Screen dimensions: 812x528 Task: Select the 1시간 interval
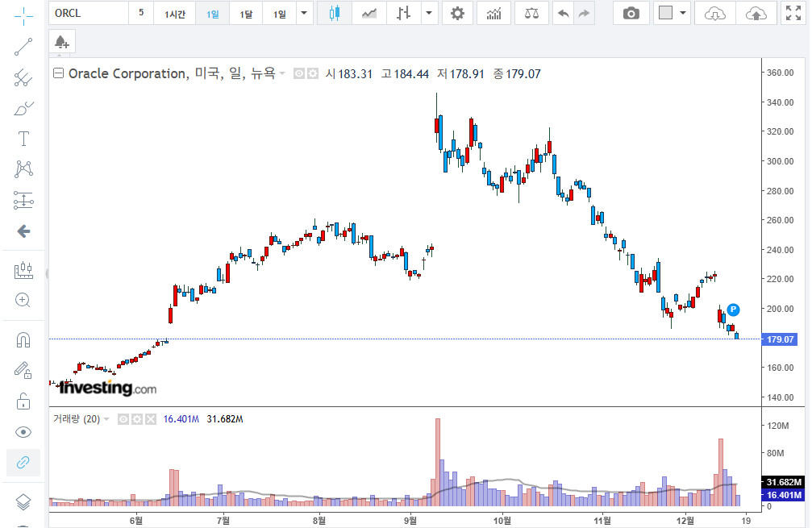pyautogui.click(x=174, y=13)
